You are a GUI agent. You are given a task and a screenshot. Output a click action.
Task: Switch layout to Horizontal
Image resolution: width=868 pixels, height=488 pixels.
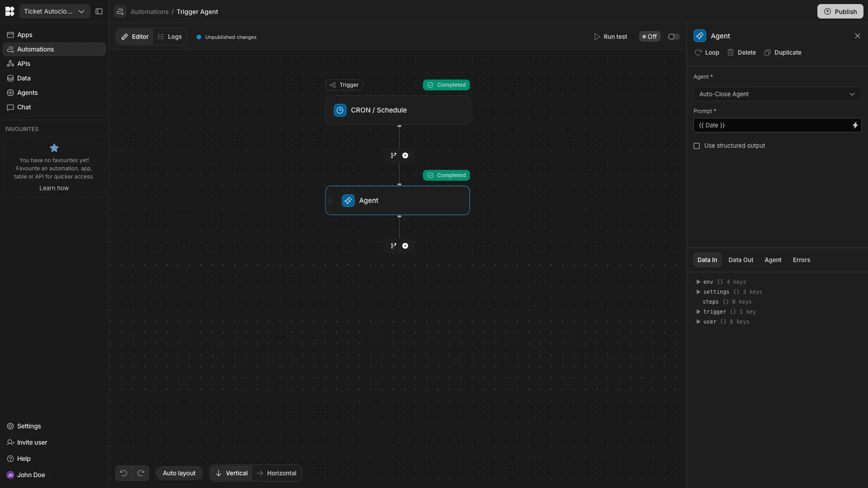point(276,473)
